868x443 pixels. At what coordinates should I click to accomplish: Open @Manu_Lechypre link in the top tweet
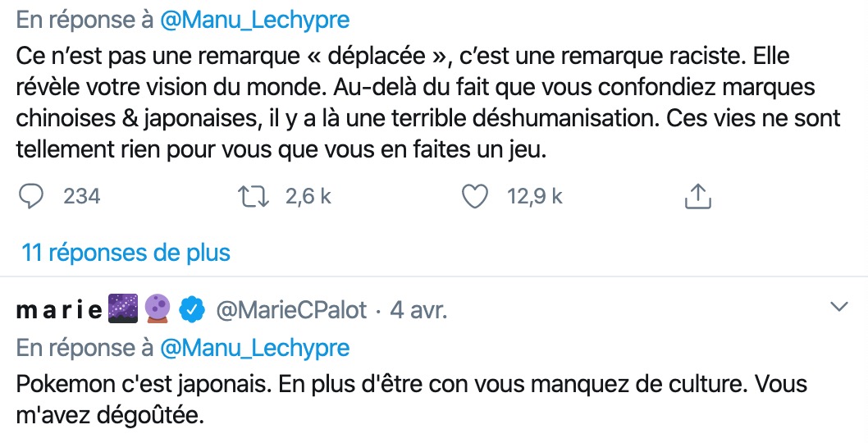point(254,18)
